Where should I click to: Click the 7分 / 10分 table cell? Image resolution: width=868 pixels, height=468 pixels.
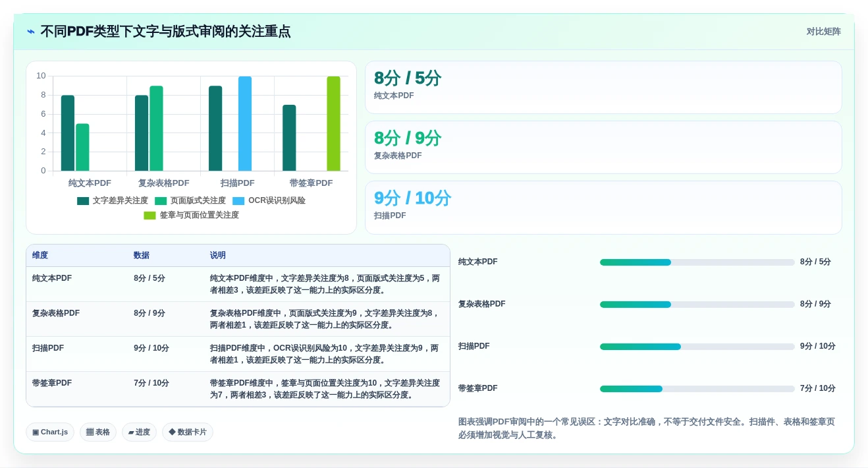click(x=151, y=384)
